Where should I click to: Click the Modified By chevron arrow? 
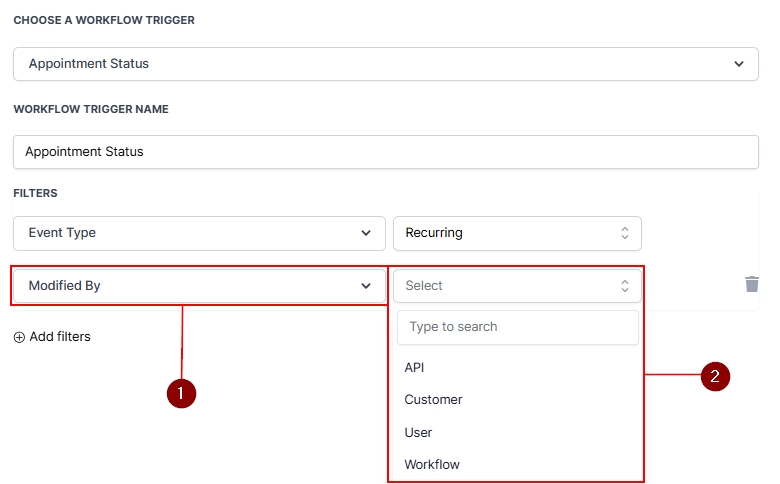pyautogui.click(x=365, y=286)
